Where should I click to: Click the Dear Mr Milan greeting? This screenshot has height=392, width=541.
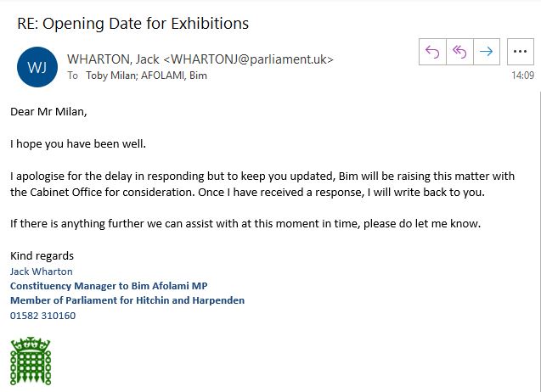(48, 112)
